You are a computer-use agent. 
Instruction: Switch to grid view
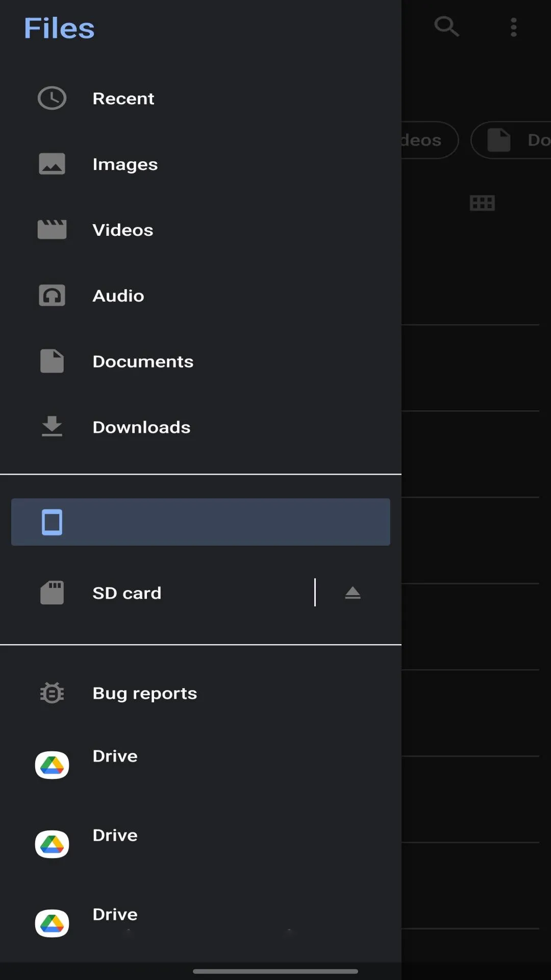pos(482,203)
